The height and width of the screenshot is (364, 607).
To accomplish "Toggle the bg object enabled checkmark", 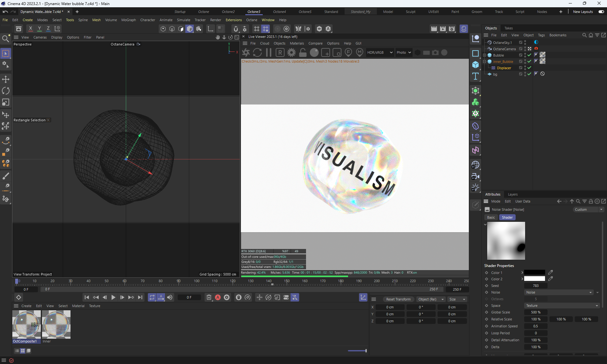I will tap(530, 74).
